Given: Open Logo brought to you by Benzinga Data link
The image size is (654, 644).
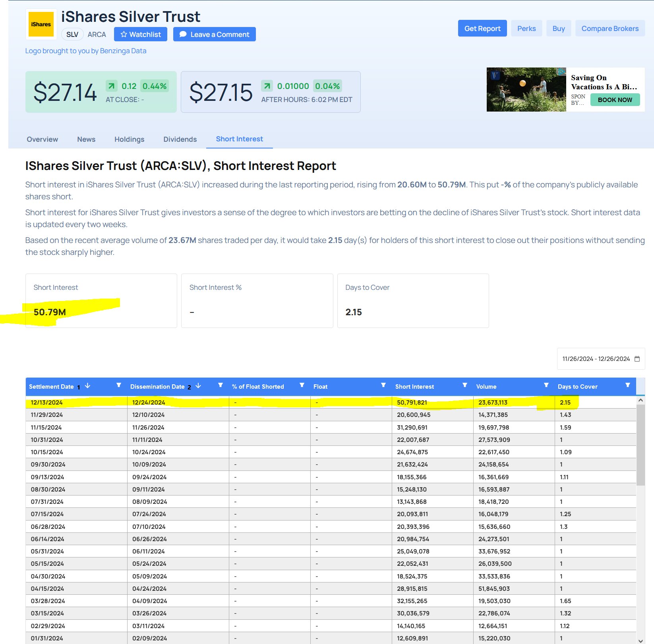Looking at the screenshot, I should click(x=86, y=51).
